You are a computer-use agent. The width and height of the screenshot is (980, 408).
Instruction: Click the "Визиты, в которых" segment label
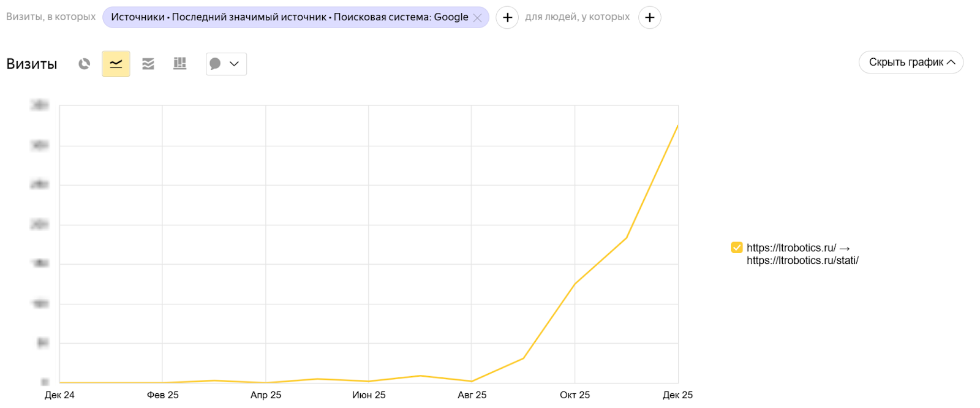(51, 17)
